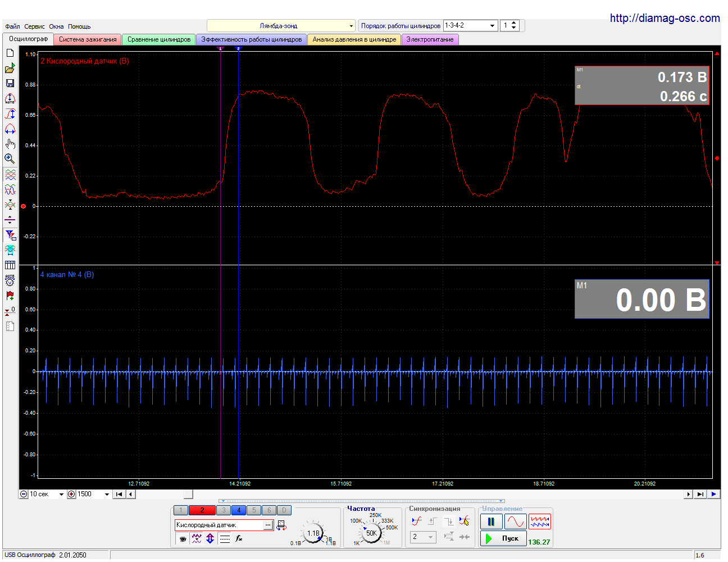Click the channel filter waveform icon

[197, 538]
